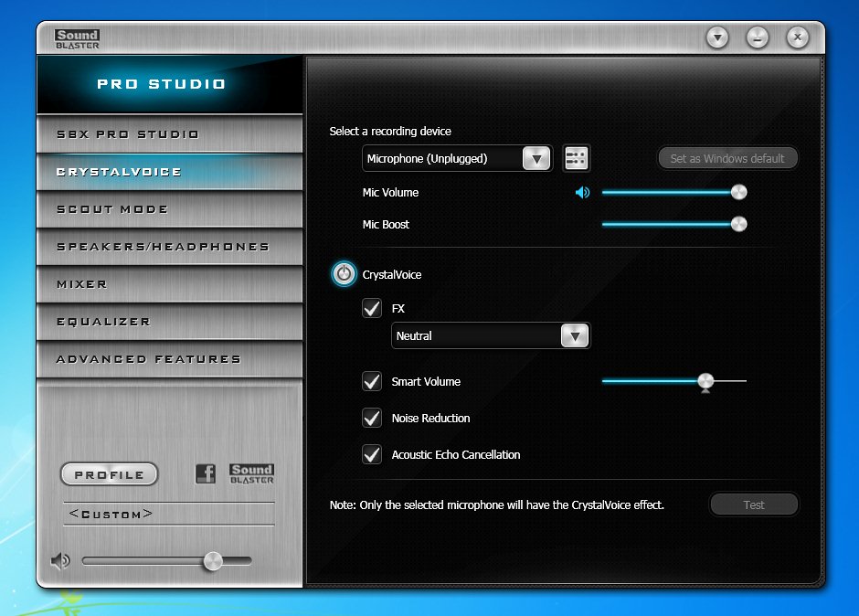
Task: Go to Speakers/Headphones tab
Action: (x=169, y=247)
